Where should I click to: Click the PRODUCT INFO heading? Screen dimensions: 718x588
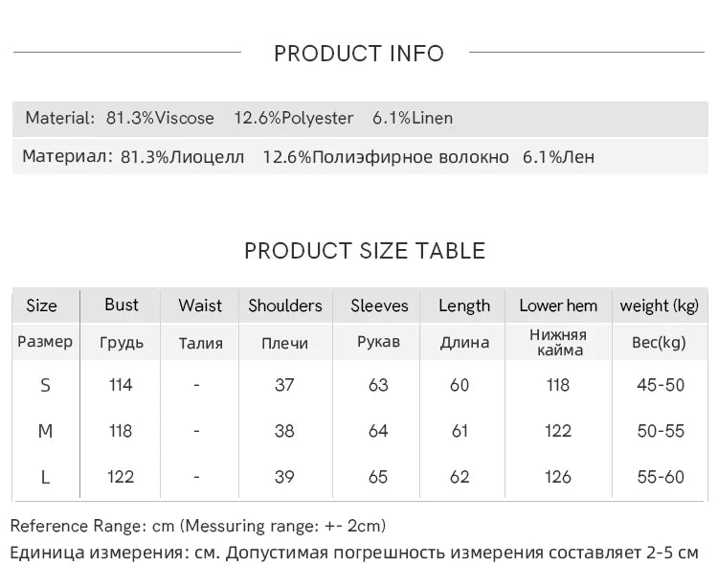coord(359,53)
